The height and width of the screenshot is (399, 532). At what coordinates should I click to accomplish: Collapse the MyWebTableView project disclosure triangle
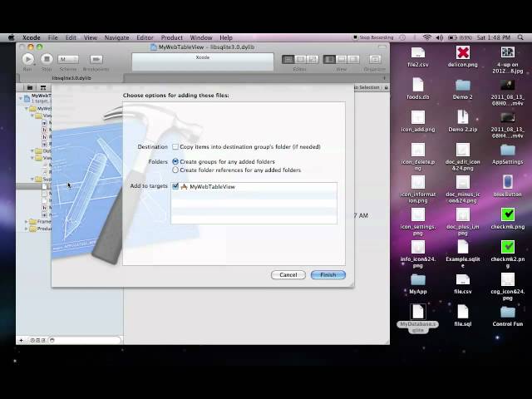click(21, 98)
